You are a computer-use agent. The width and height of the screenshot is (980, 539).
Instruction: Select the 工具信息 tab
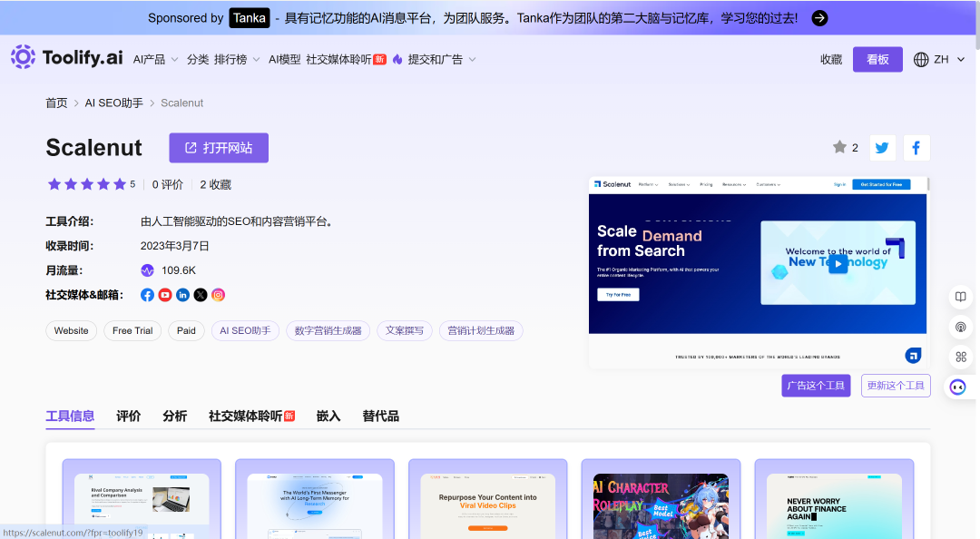[x=70, y=416]
